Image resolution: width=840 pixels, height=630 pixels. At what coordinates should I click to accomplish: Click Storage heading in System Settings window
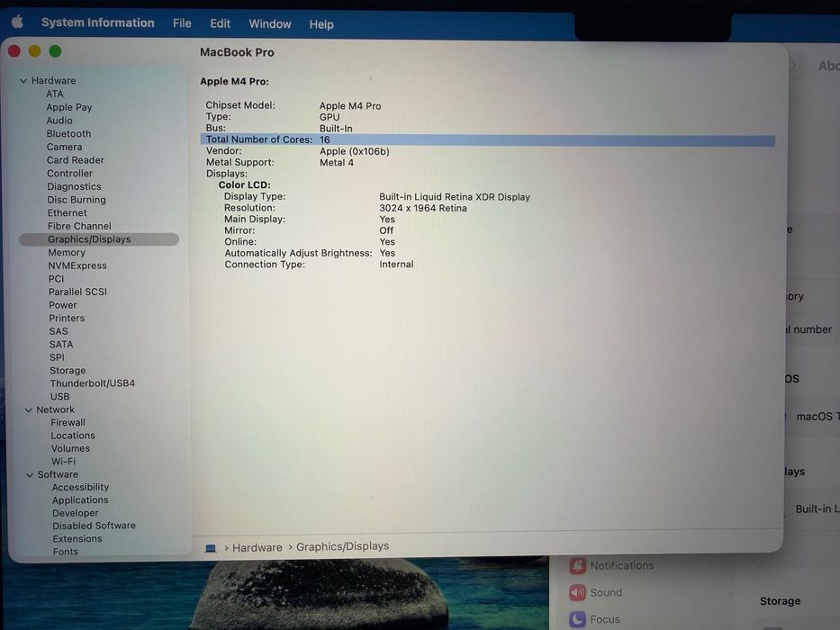[x=780, y=601]
